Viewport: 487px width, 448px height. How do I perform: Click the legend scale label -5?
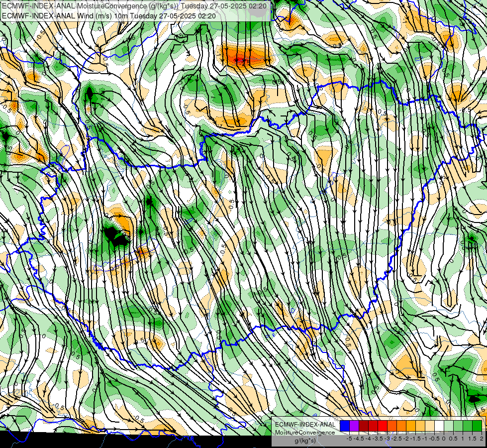tap(349, 439)
